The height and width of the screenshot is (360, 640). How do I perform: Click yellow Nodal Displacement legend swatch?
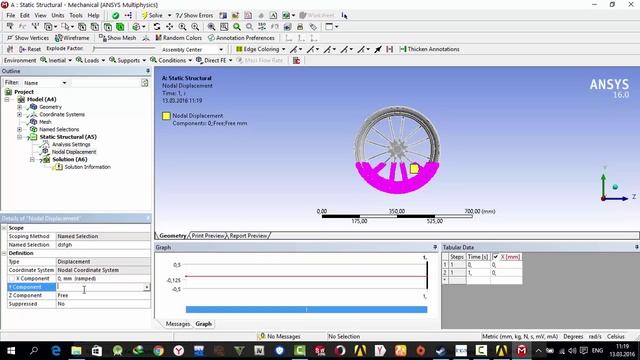[166, 116]
